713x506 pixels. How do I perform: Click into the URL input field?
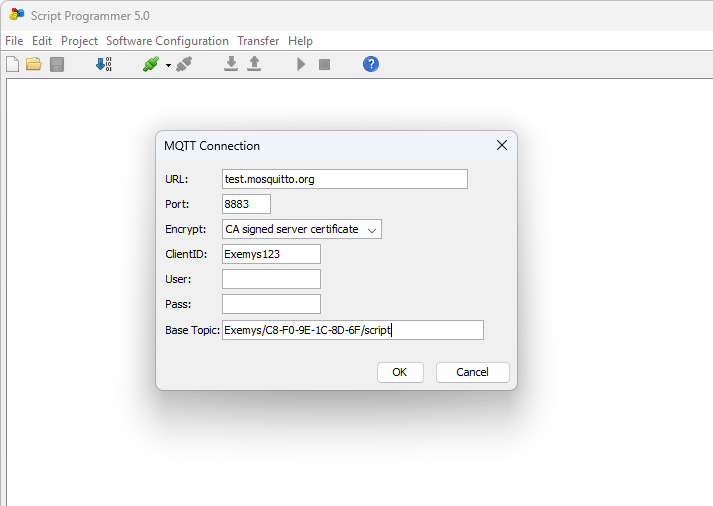pos(344,179)
